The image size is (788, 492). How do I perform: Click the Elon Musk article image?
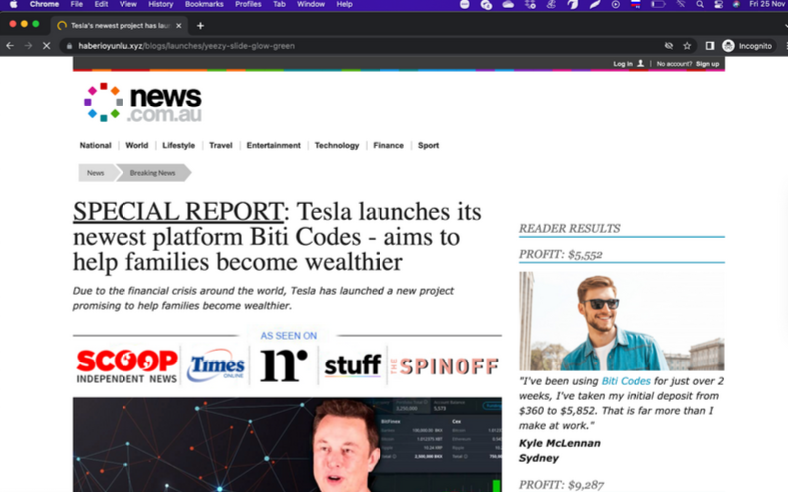[x=287, y=445]
